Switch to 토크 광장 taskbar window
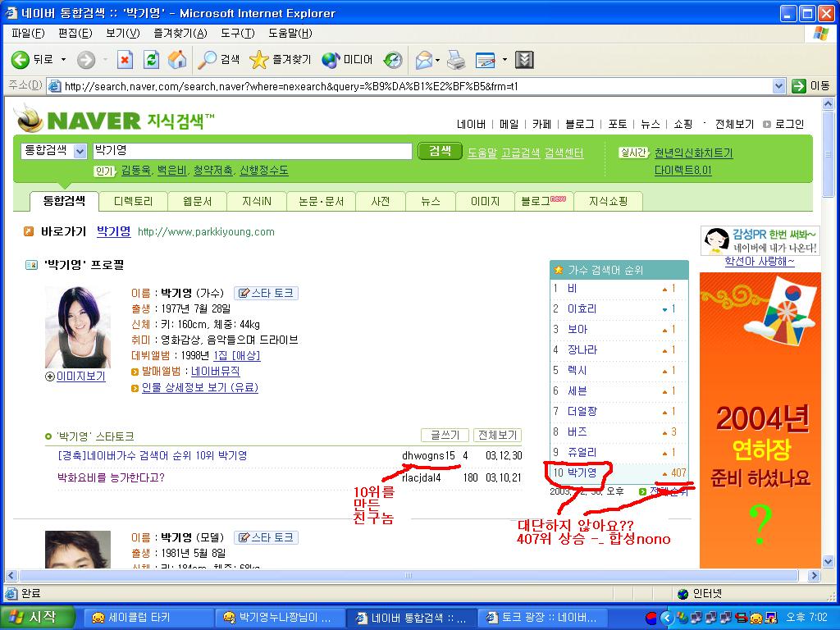840x630 pixels. tap(541, 618)
